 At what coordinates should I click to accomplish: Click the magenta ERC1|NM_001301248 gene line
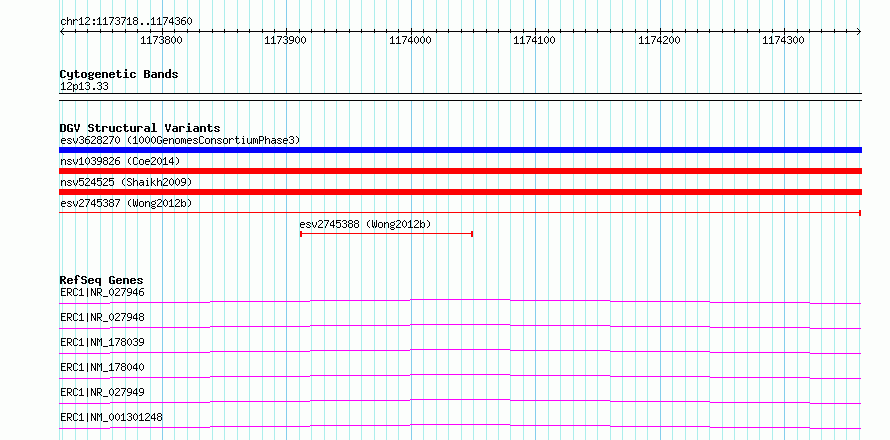[460, 424]
